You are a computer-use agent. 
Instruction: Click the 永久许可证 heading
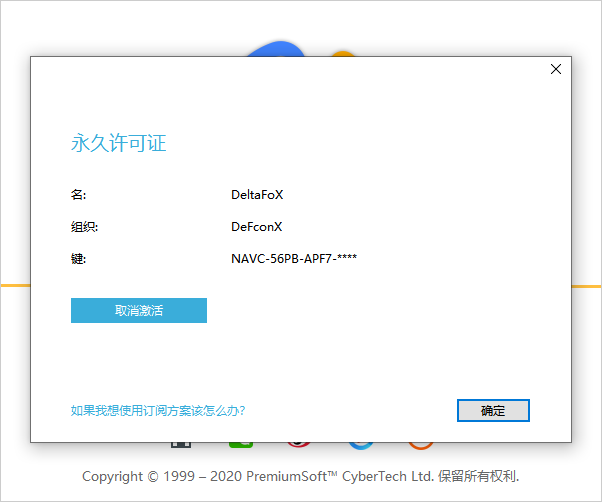coord(118,143)
